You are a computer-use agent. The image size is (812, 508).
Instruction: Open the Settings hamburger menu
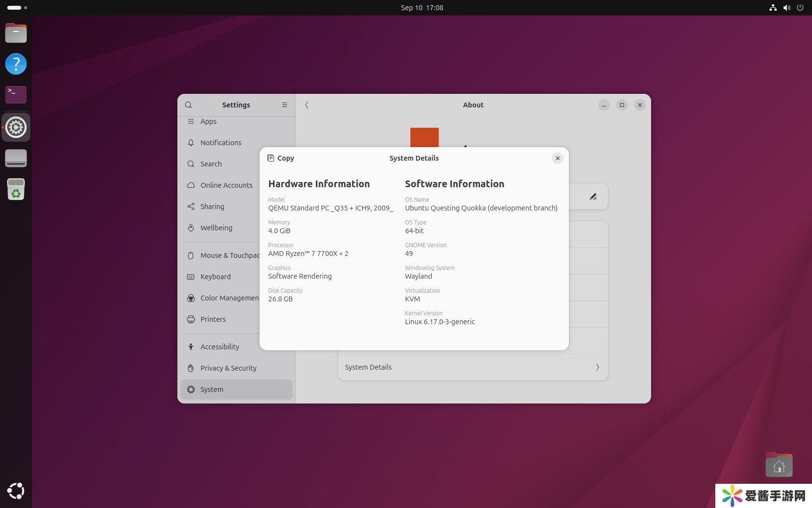tap(285, 105)
